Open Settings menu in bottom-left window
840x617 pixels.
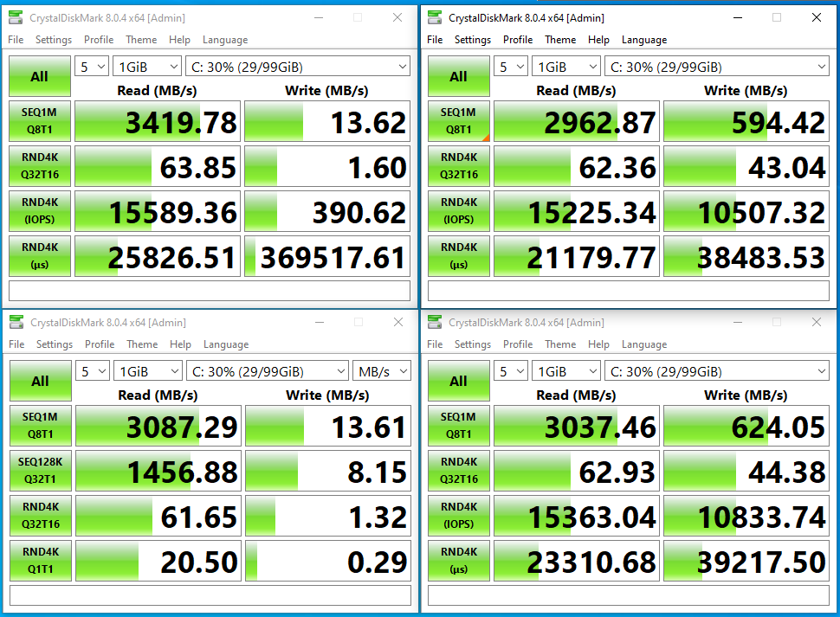(x=55, y=344)
